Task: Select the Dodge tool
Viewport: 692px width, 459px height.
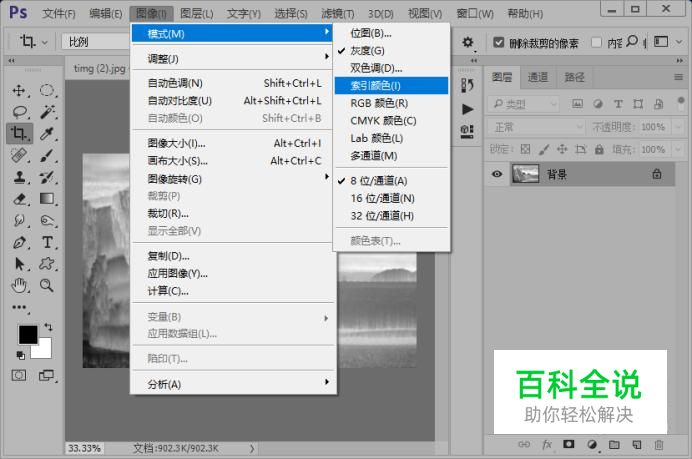Action: [x=46, y=220]
